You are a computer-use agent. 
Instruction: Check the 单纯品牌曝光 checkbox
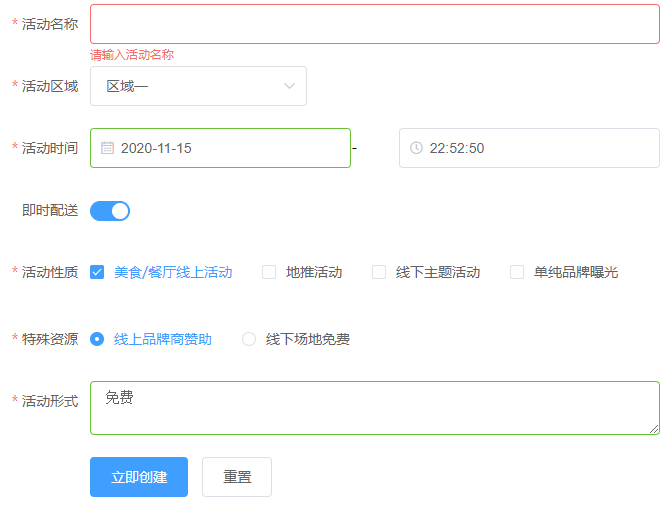point(517,272)
